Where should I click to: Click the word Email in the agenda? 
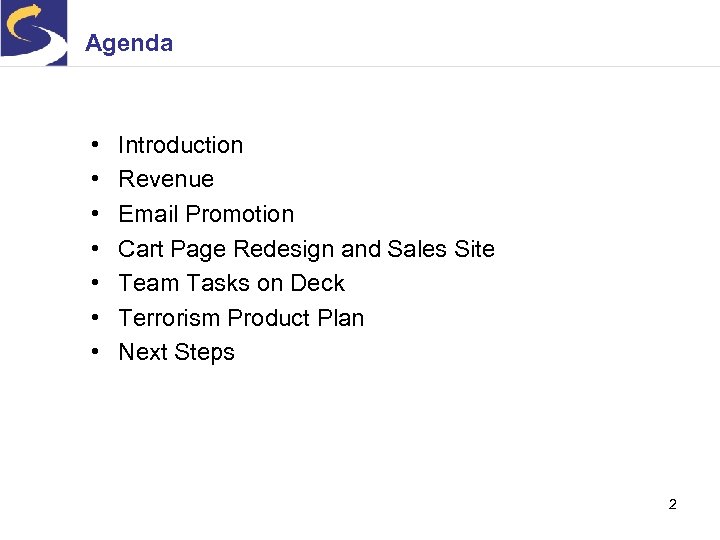pos(149,214)
